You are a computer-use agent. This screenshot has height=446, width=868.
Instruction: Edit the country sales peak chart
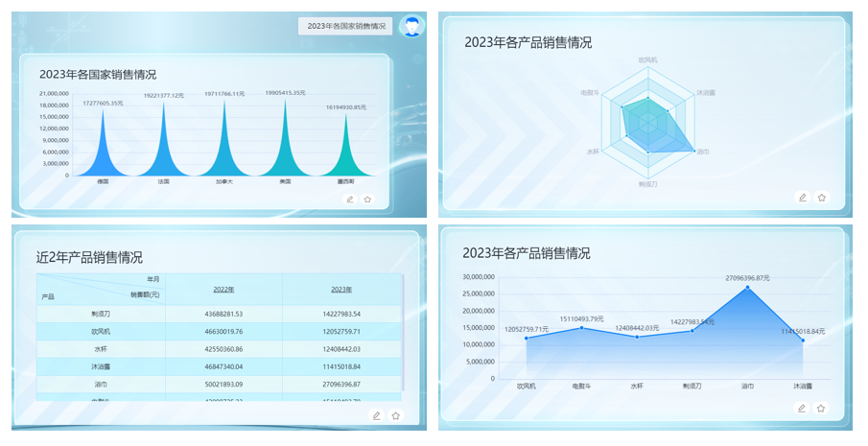coord(350,200)
